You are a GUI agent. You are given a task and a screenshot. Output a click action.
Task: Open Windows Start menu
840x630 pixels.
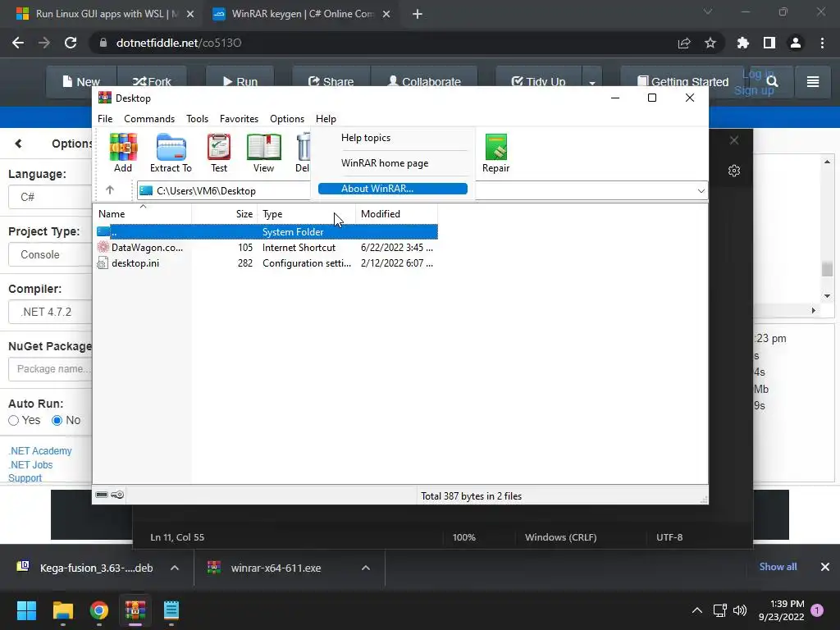pyautogui.click(x=26, y=610)
